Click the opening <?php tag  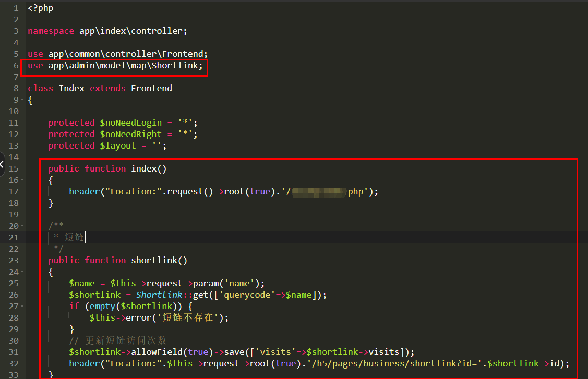coord(41,8)
